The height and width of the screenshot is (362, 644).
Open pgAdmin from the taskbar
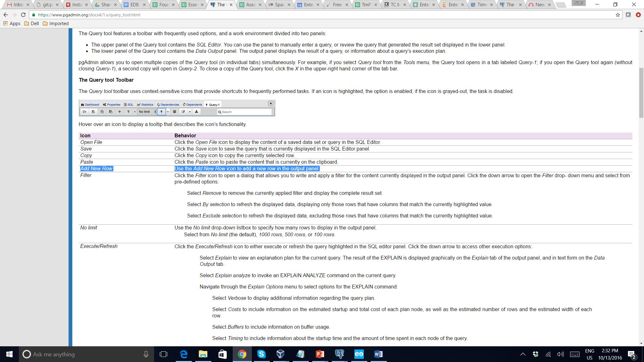click(x=339, y=354)
